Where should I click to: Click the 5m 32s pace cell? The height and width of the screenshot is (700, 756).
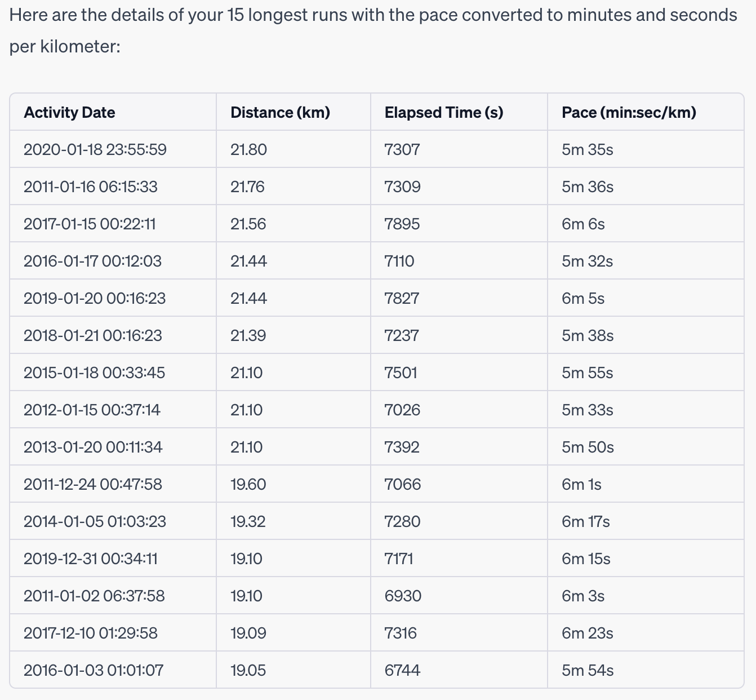click(x=587, y=262)
